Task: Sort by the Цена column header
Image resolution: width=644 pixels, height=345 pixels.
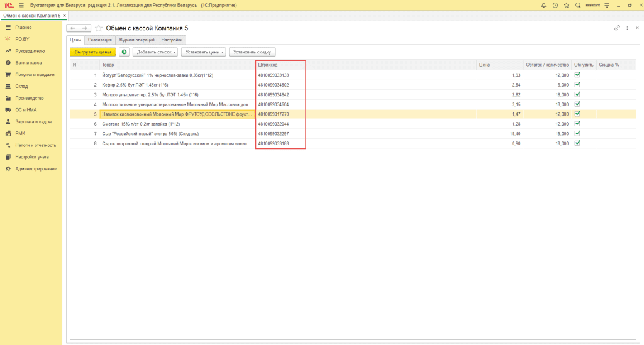Action: pos(500,65)
